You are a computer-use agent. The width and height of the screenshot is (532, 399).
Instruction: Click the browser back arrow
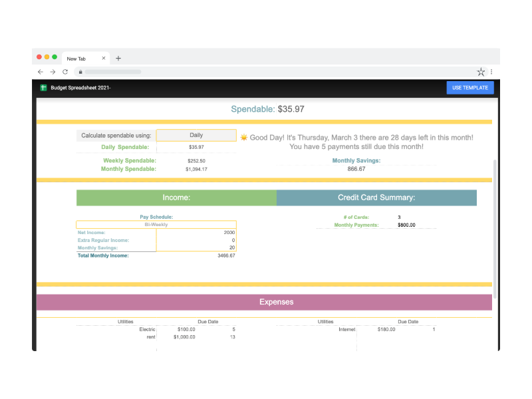[x=41, y=72]
